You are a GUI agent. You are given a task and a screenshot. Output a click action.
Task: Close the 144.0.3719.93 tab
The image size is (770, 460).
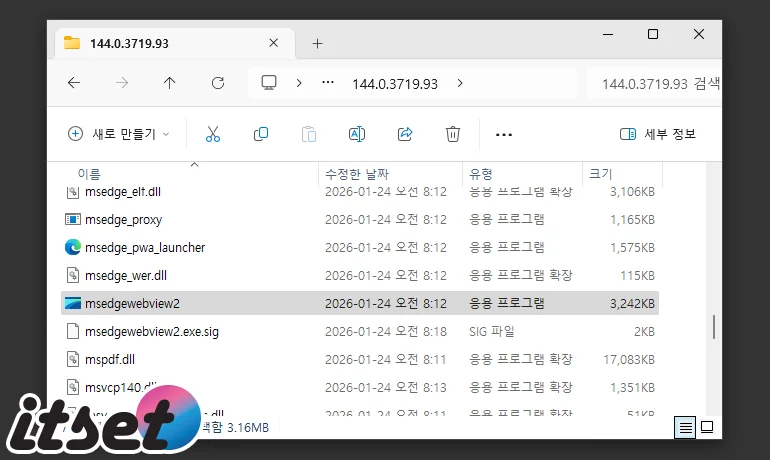[274, 43]
